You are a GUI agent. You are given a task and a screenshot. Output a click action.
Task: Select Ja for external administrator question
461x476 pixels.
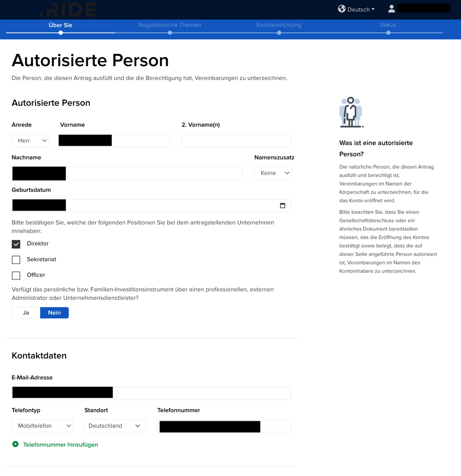click(x=25, y=313)
